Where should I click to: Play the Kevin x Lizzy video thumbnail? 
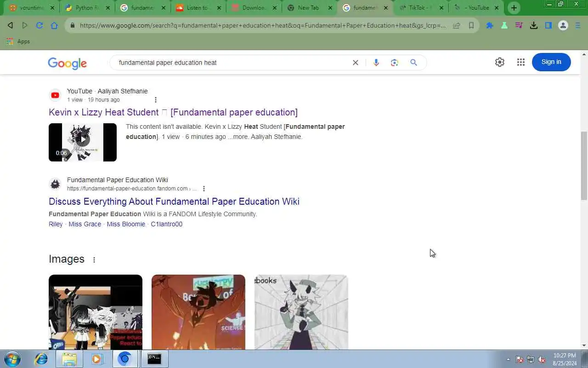[83, 142]
